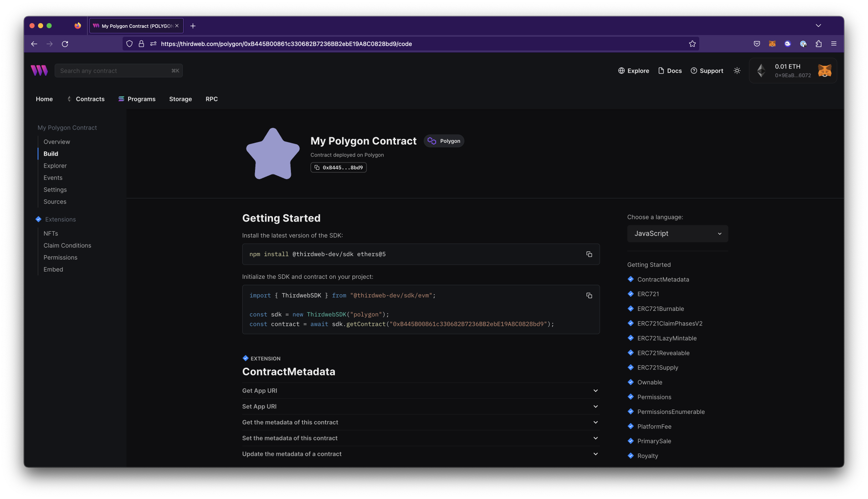Select ERC721Burnable from the extensions list
This screenshot has width=868, height=499.
(x=660, y=309)
